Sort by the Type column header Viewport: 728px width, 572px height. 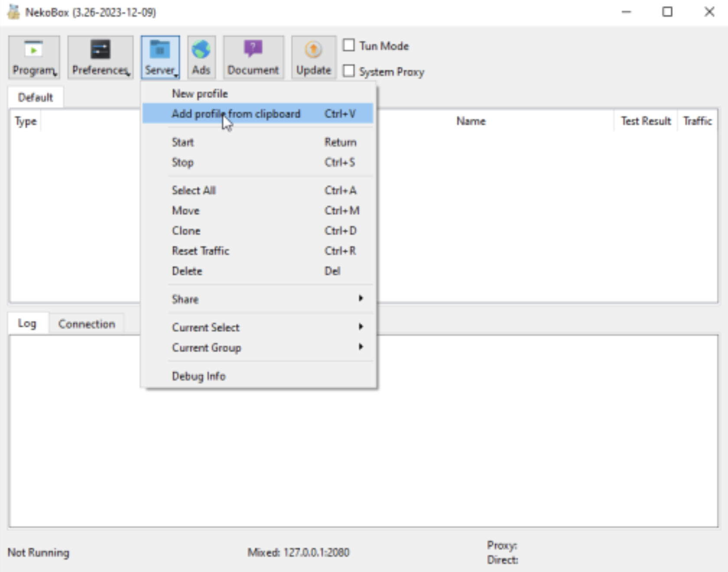[26, 121]
